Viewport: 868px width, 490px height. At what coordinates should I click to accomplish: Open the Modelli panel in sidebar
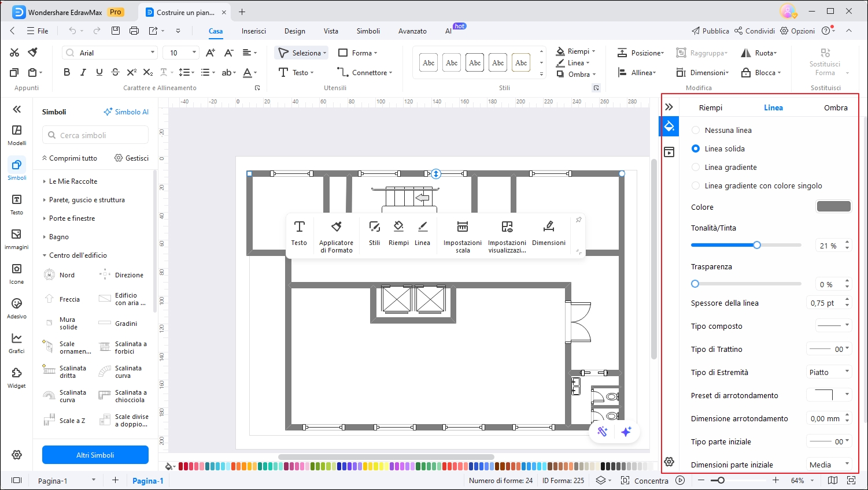(x=17, y=135)
